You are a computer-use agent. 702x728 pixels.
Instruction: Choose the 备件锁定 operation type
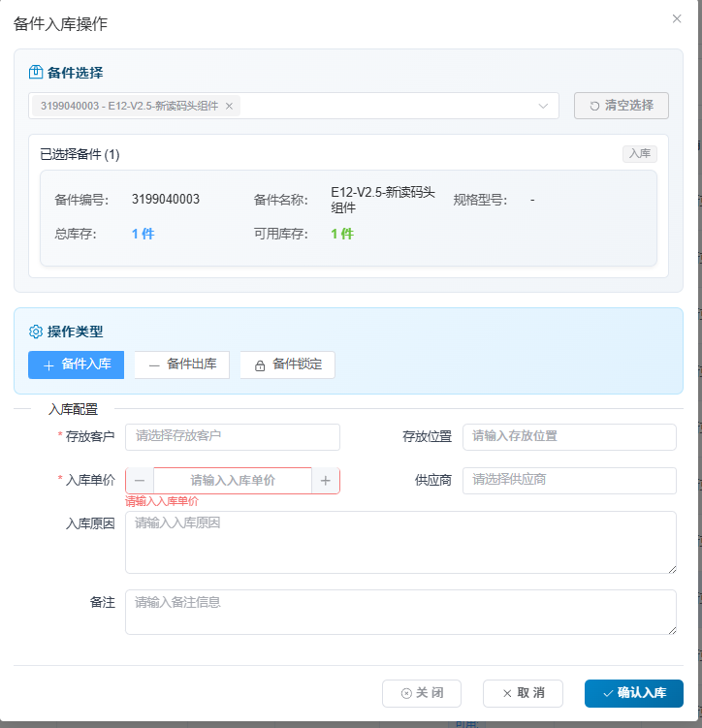pyautogui.click(x=288, y=364)
